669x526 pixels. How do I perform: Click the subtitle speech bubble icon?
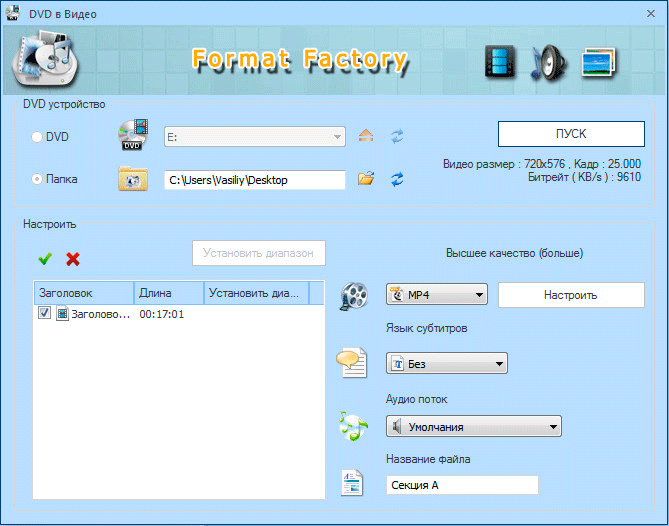[352, 362]
